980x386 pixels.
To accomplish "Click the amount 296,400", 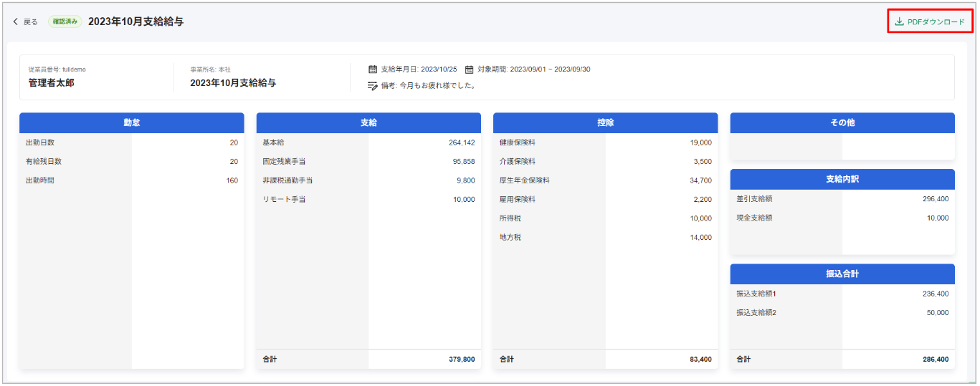I will (936, 199).
